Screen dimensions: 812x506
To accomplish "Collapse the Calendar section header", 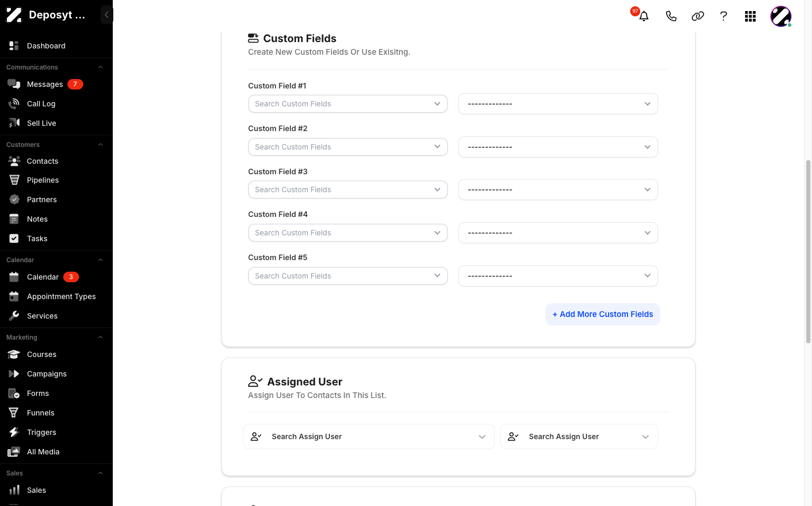I will pos(100,260).
